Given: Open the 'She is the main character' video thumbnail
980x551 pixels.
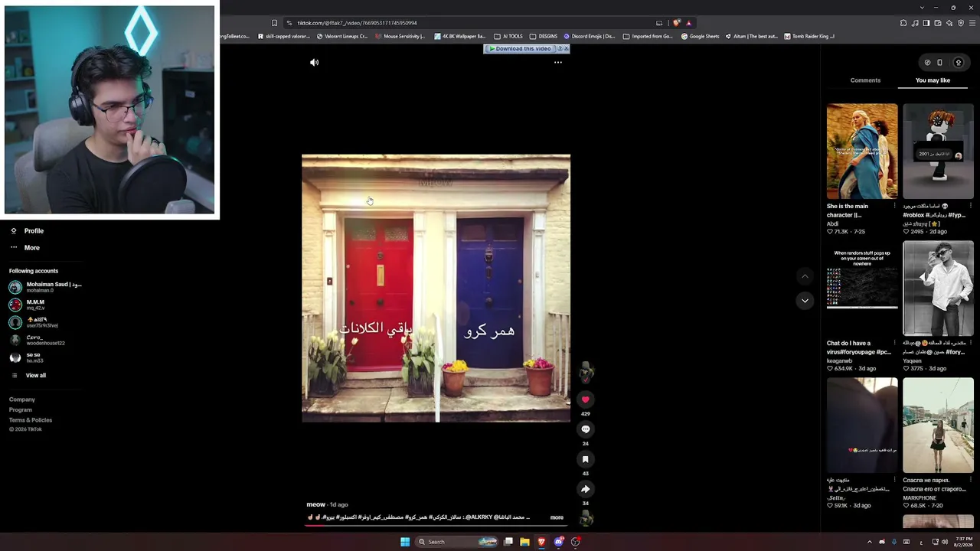Looking at the screenshot, I should pyautogui.click(x=862, y=152).
